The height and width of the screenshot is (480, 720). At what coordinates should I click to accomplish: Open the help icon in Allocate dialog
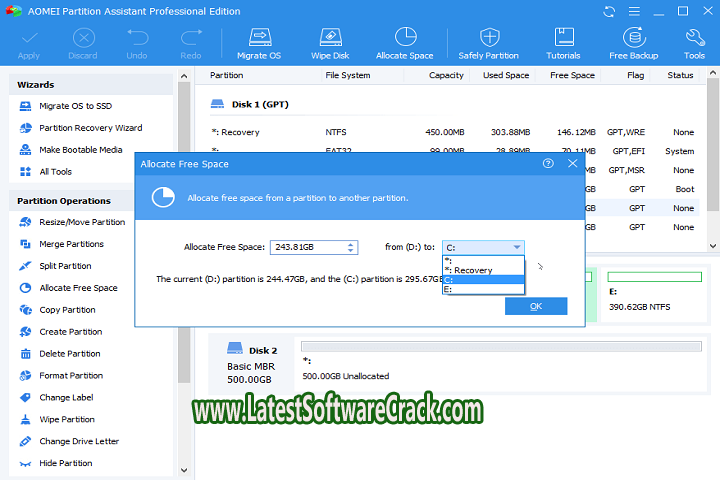pos(548,164)
